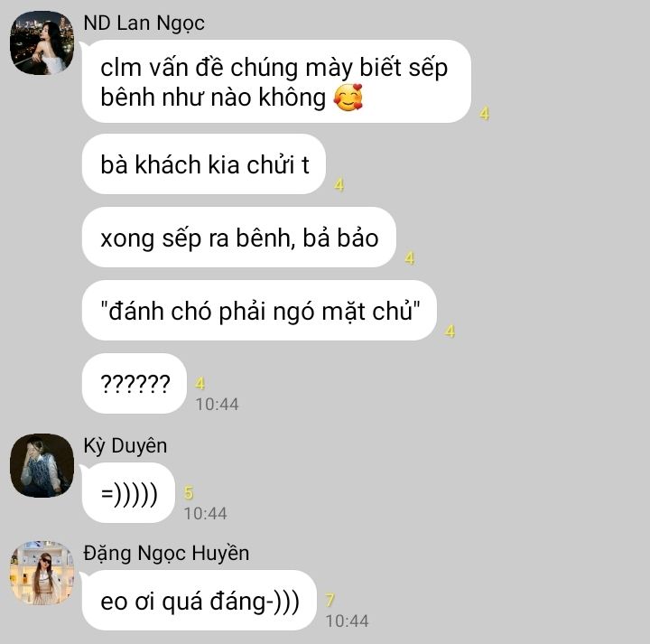Select the 'bà khách kia chửi t' message

204,163
